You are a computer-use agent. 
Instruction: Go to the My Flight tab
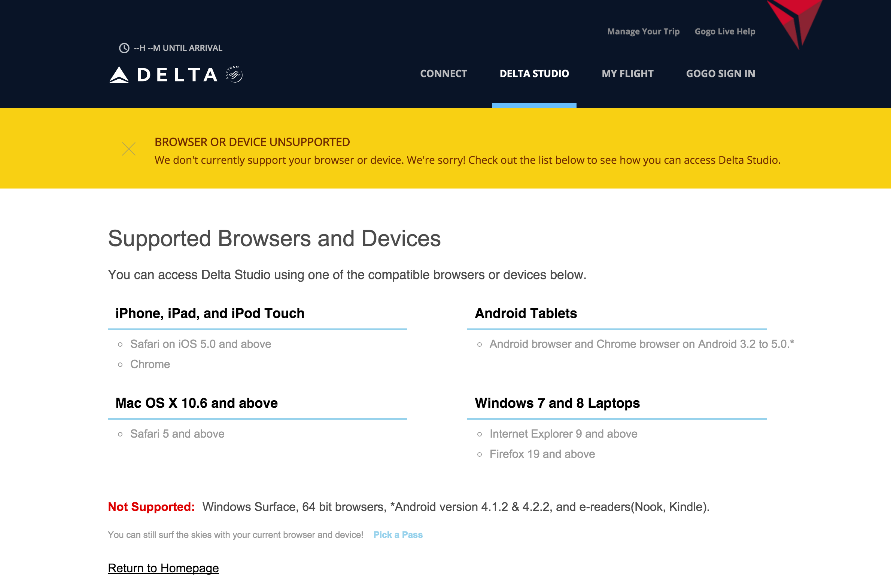point(627,73)
